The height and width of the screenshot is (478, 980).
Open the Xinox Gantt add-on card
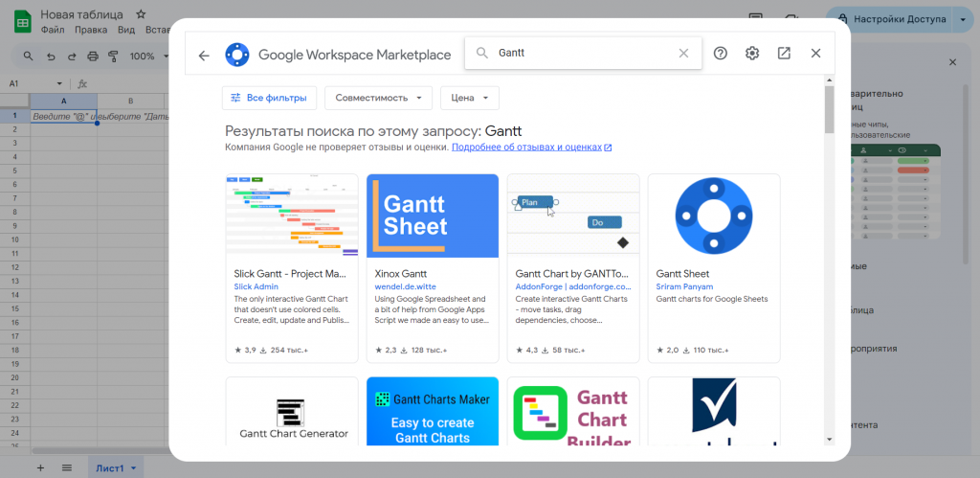coord(433,268)
